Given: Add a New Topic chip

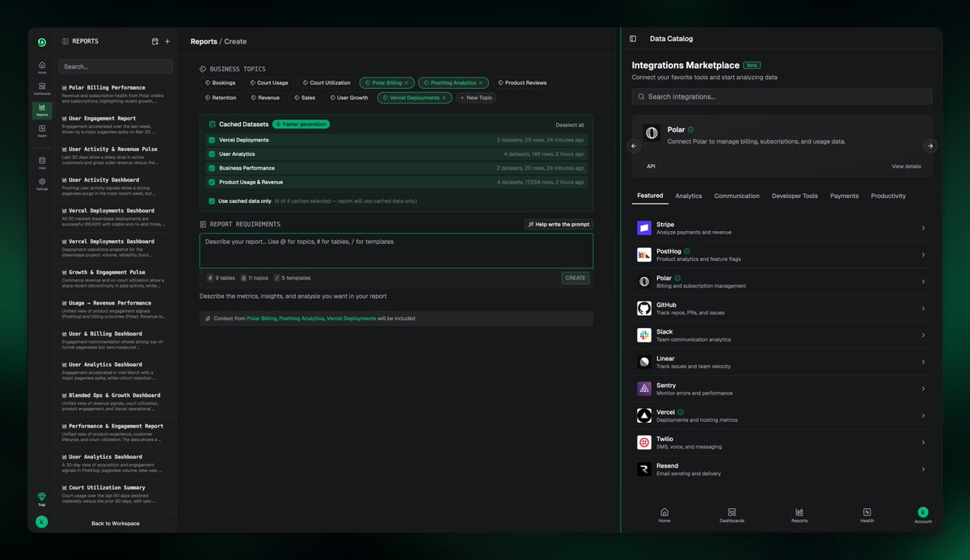Looking at the screenshot, I should [476, 98].
